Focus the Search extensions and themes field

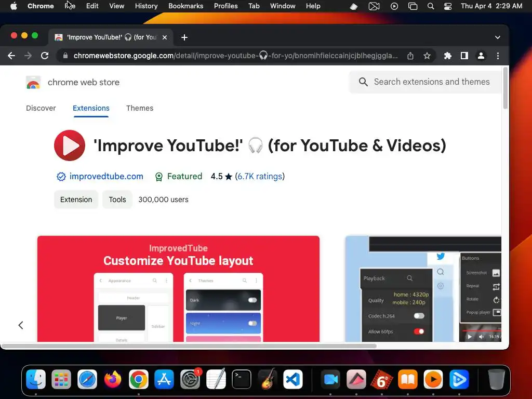(x=425, y=82)
